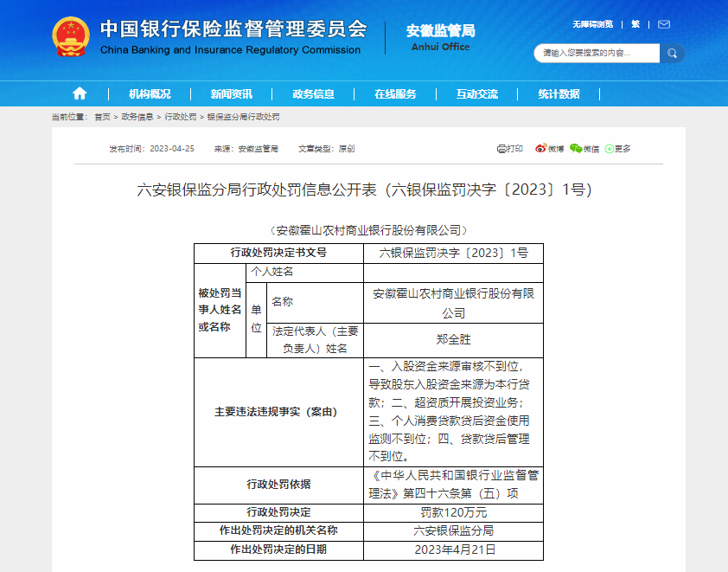
Task: Open the 政务信息 menu
Action: point(314,93)
